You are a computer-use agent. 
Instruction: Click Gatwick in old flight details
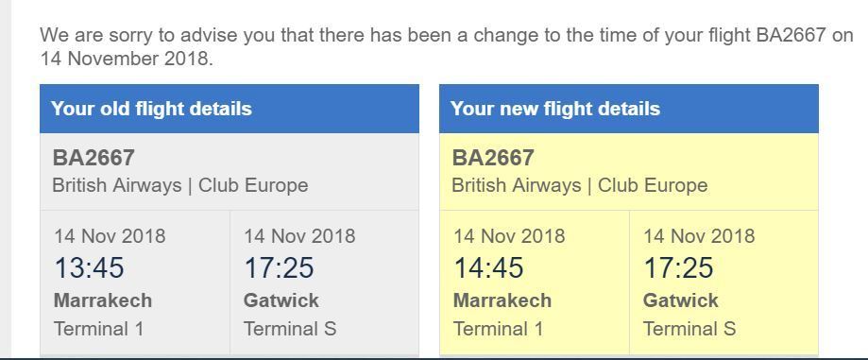point(281,300)
